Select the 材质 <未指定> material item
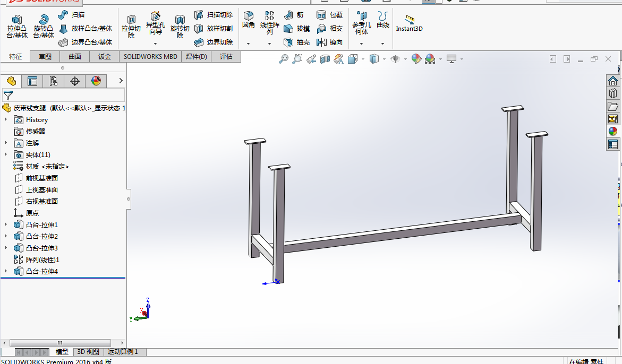Viewport: 622px width, 364px height. [47, 167]
